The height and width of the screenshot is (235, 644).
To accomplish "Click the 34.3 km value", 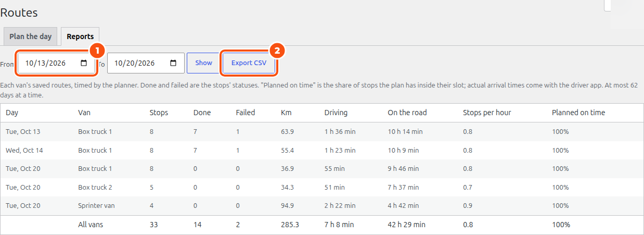I will (x=287, y=188).
